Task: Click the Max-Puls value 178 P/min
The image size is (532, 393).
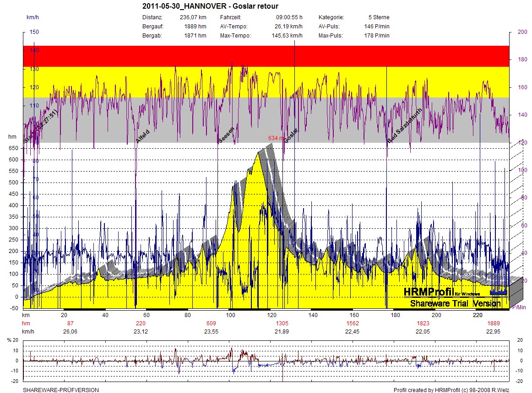Action: click(379, 36)
